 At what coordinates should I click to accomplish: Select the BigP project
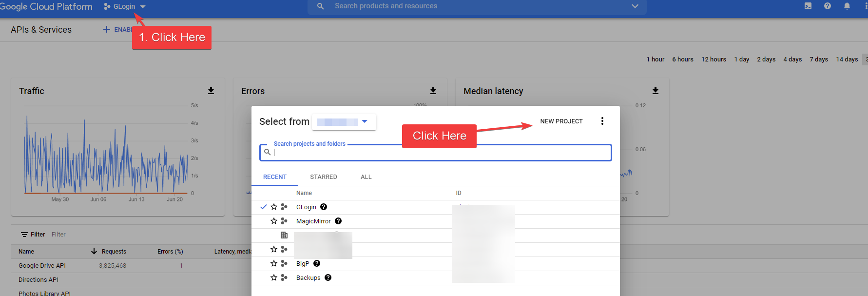click(302, 264)
